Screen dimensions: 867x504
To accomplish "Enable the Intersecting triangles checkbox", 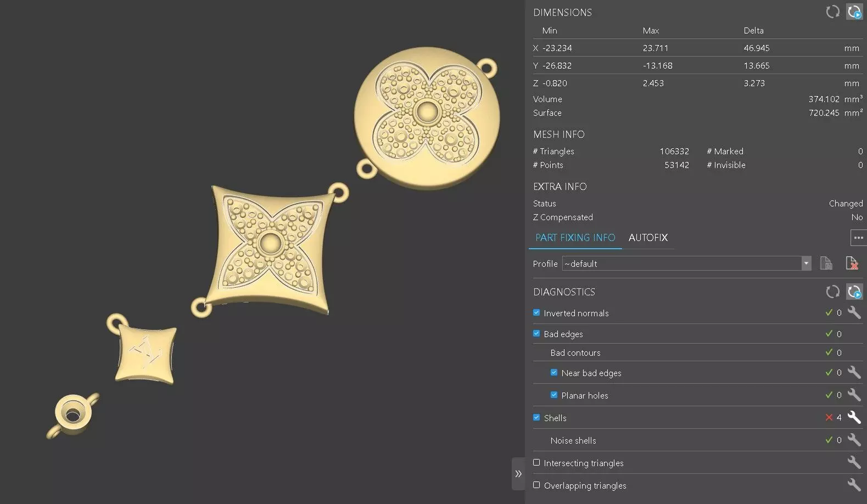I will pos(536,462).
